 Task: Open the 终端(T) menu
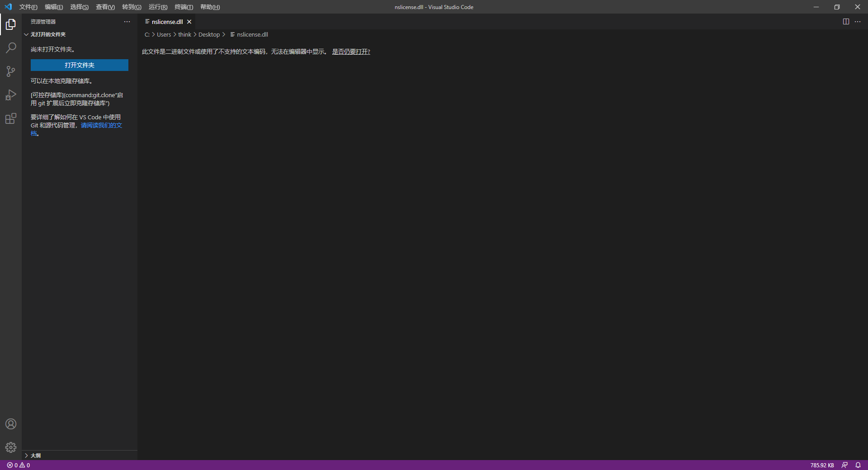pyautogui.click(x=184, y=7)
